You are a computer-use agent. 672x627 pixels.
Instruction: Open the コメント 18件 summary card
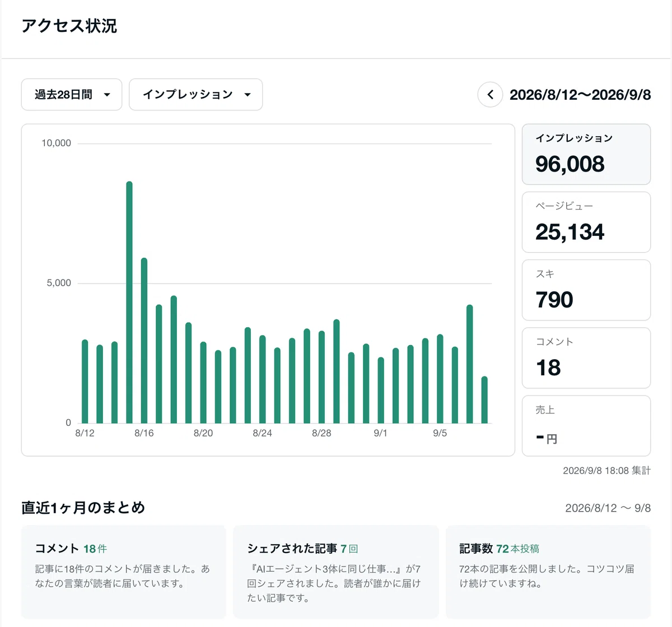coord(124,572)
